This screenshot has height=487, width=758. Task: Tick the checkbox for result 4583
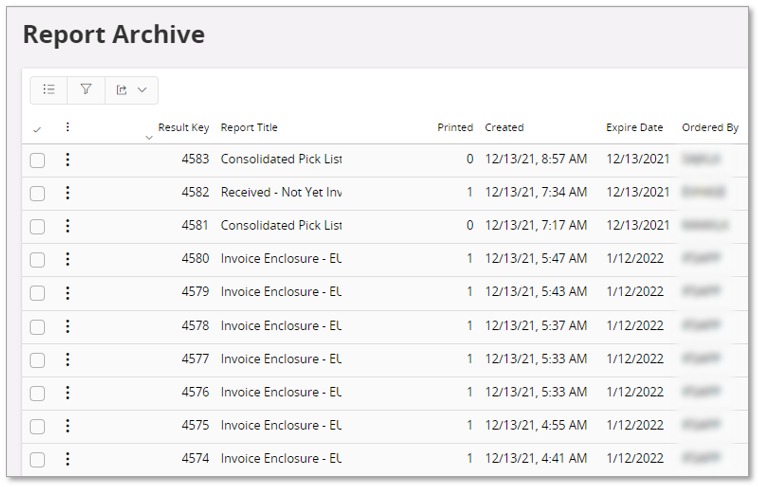pyautogui.click(x=37, y=160)
